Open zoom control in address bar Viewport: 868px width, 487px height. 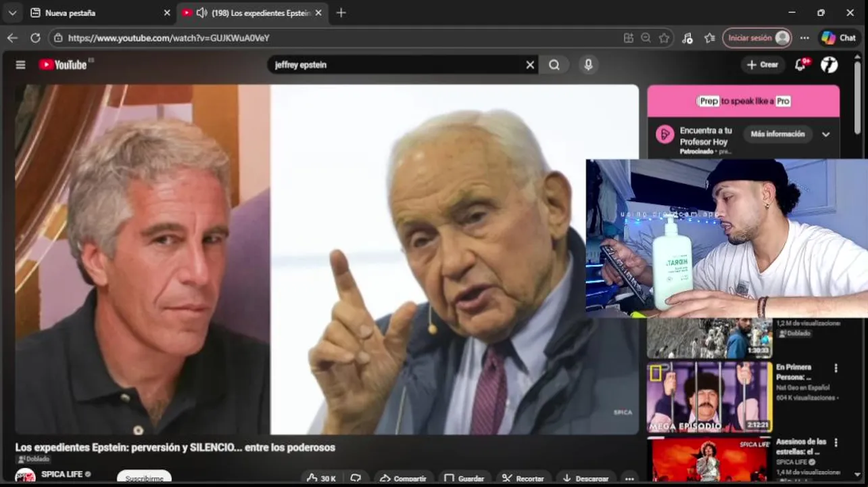click(646, 39)
